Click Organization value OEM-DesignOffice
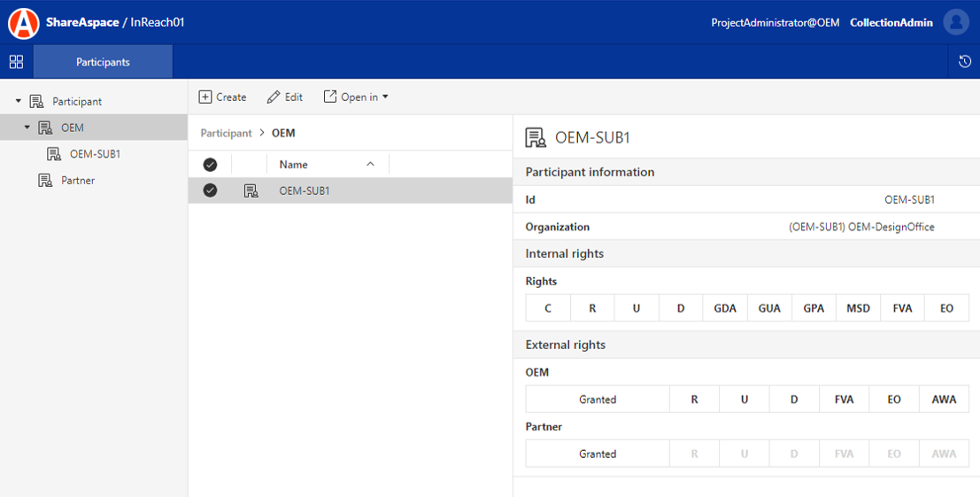 861,227
